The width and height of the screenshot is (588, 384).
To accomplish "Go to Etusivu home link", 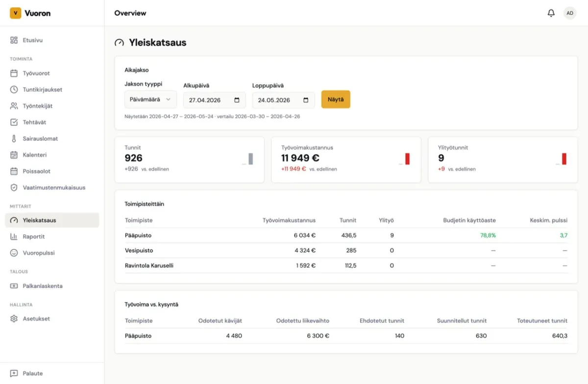I will (x=52, y=40).
